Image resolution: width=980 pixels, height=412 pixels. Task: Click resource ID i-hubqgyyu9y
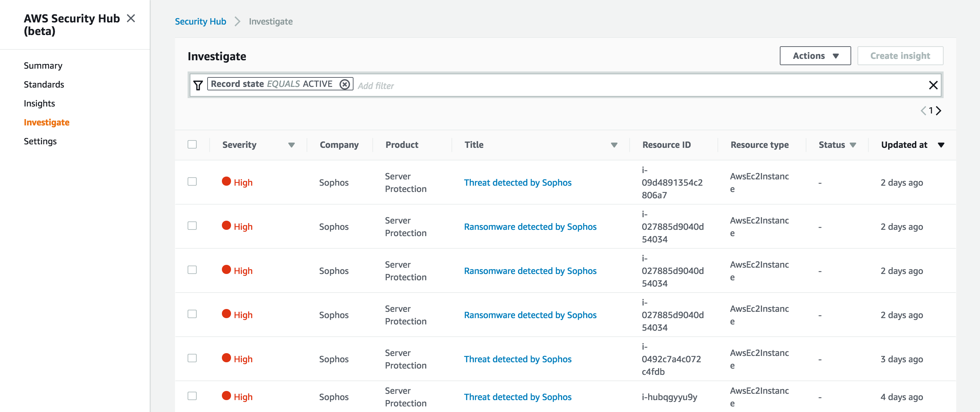(x=669, y=397)
